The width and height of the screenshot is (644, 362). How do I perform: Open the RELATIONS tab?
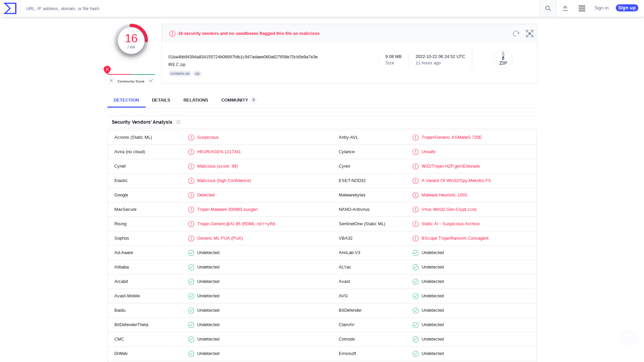[x=196, y=100]
